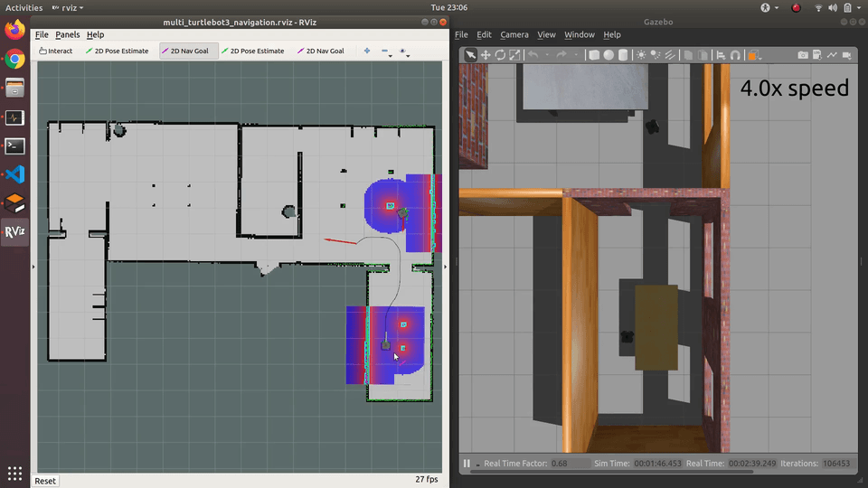Toggle the highlighted 2D Nav Goal tool
Viewport: 868px width, 488px height.
(185, 51)
